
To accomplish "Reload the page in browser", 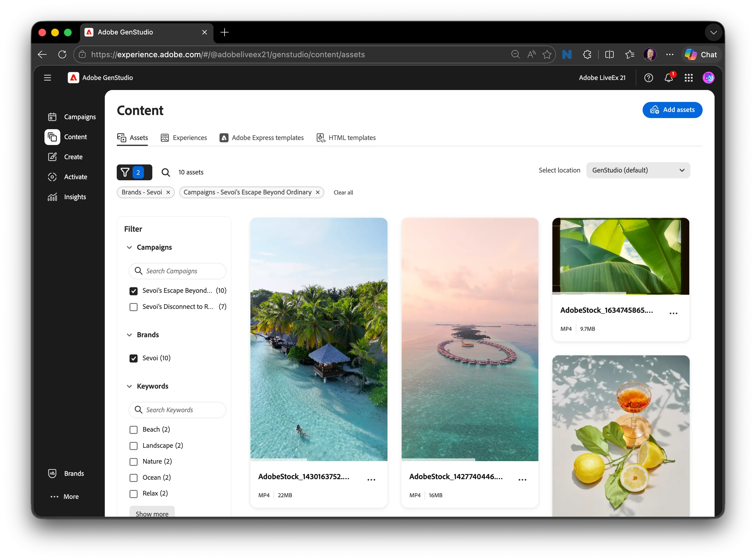I will pyautogui.click(x=62, y=54).
